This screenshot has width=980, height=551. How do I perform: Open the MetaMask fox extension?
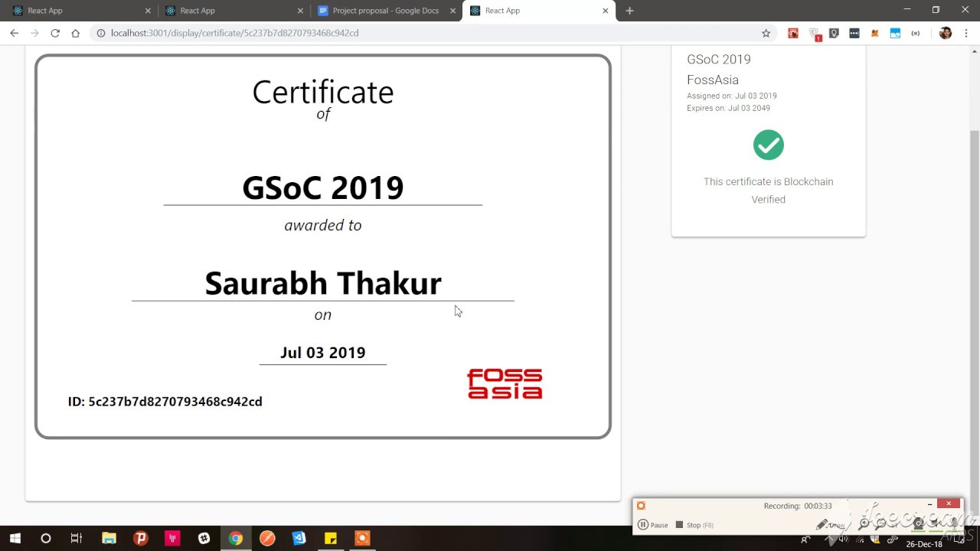coord(874,33)
